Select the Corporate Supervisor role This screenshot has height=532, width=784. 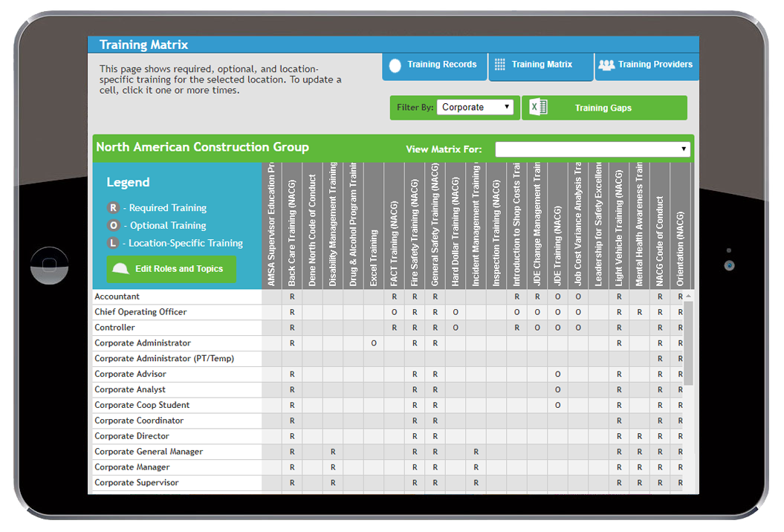[177, 482]
